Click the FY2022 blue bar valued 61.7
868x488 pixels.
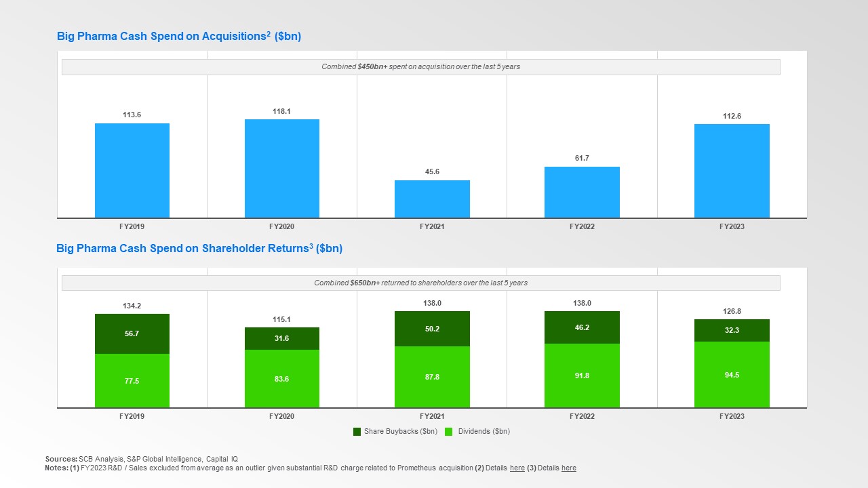pyautogui.click(x=582, y=192)
